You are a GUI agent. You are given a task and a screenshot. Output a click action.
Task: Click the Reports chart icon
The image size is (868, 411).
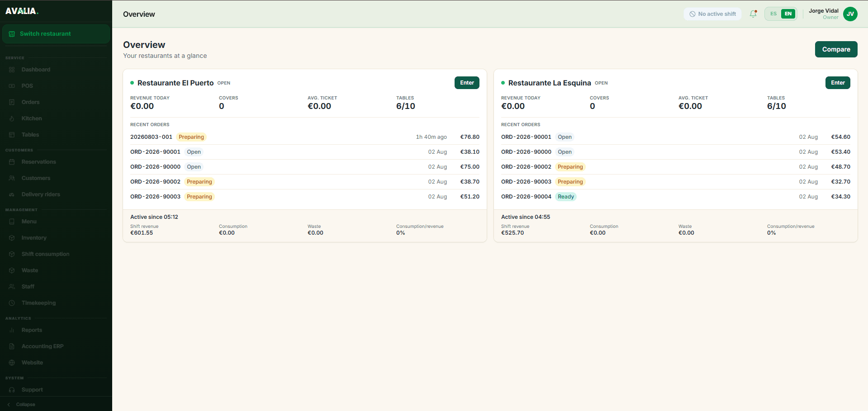[12, 330]
